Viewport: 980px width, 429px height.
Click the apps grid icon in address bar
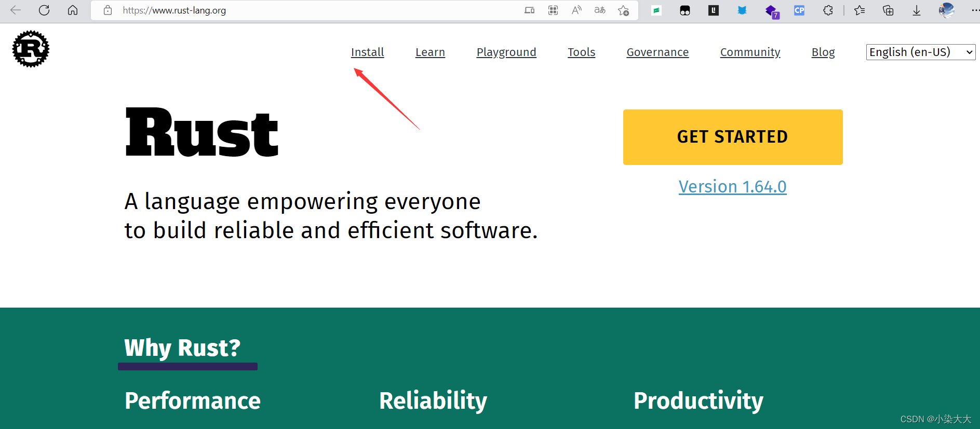[x=553, y=10]
